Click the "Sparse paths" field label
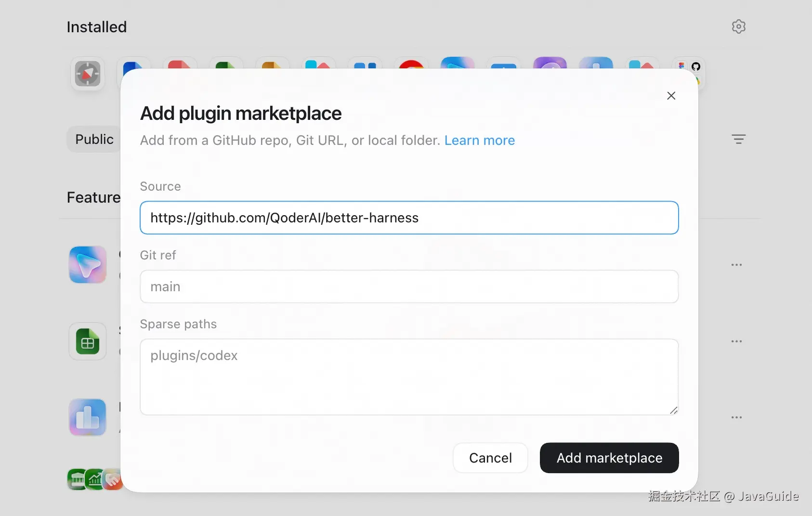Viewport: 812px width, 516px height. click(178, 324)
